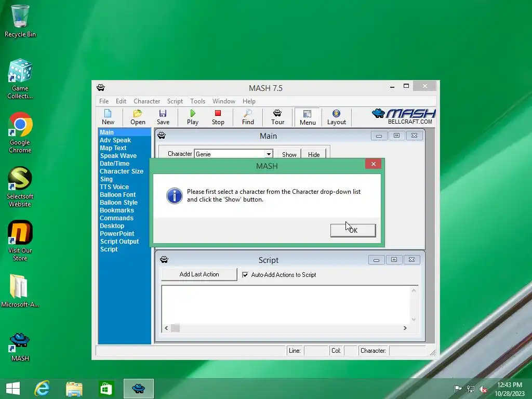This screenshot has height=399, width=532.
Task: Click the Add Last Action button
Action: point(199,274)
